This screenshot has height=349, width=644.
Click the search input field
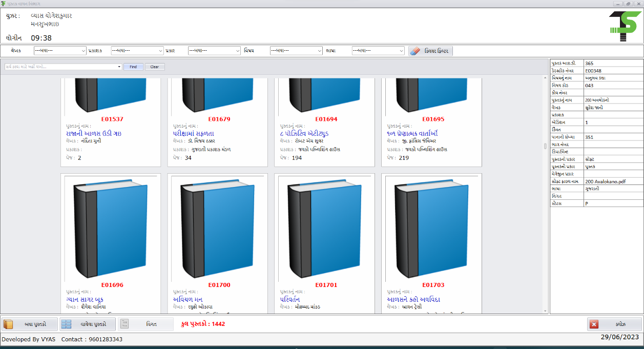[x=61, y=67]
